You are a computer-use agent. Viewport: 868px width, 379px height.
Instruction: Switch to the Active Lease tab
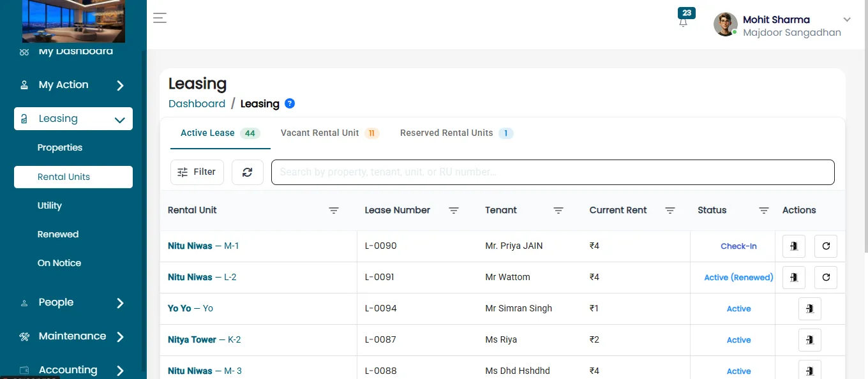pos(220,133)
